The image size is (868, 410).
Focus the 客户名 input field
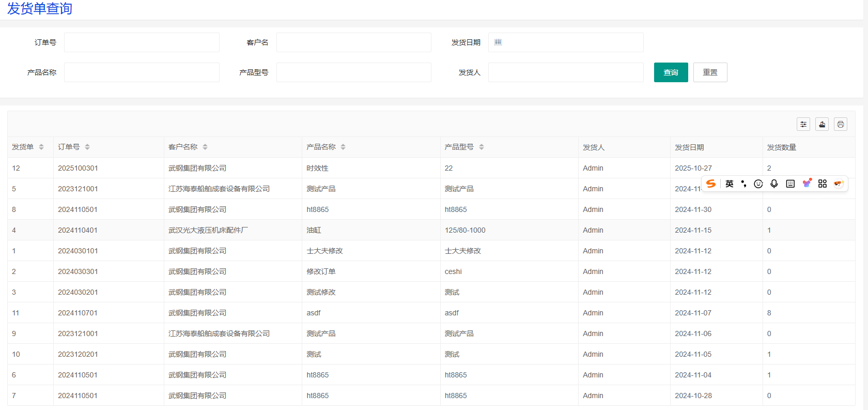coord(354,42)
